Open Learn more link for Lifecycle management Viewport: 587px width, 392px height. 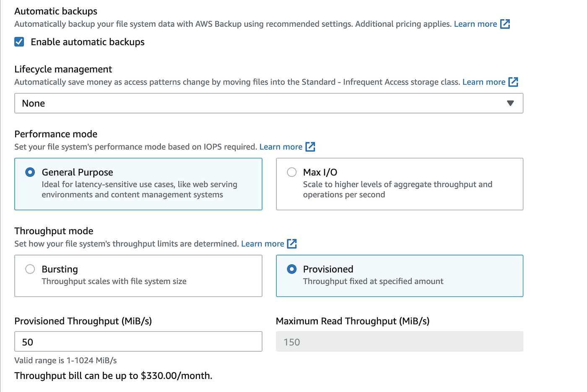click(x=484, y=82)
